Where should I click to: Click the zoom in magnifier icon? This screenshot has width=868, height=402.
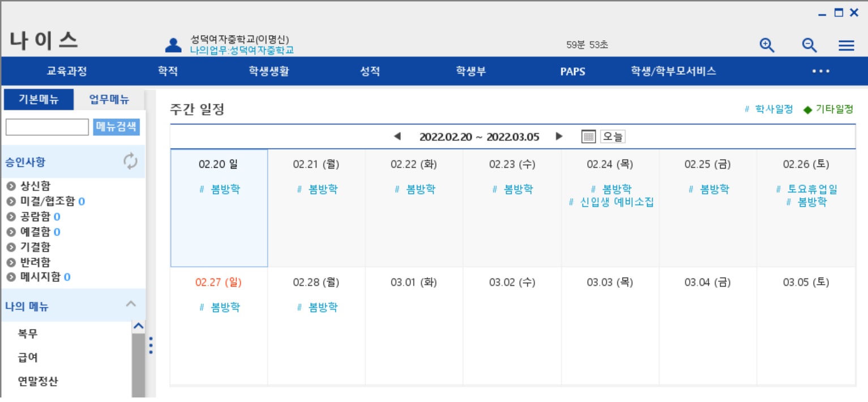[767, 45]
